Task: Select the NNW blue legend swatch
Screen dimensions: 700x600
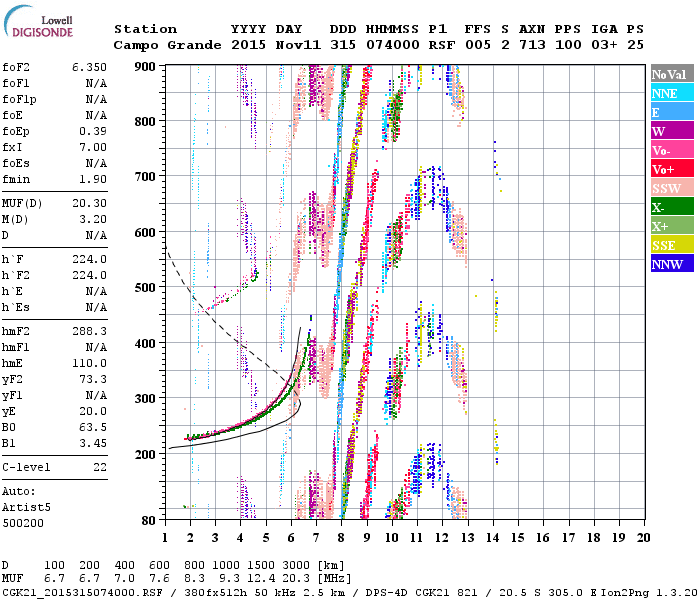Action: 672,264
